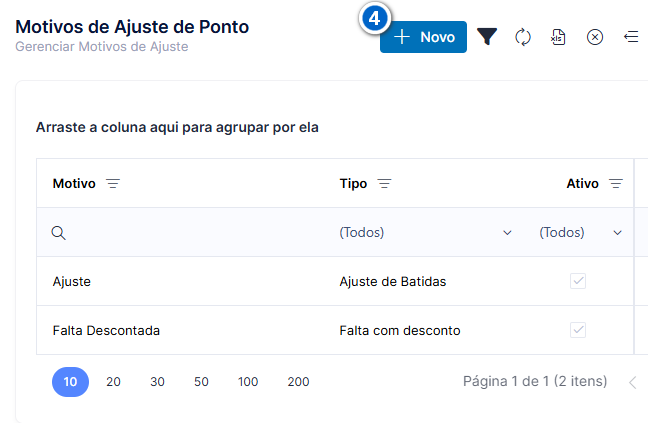The height and width of the screenshot is (423, 648).
Task: Toggle Ativo checkbox for Falta Descontada
Action: (578, 330)
